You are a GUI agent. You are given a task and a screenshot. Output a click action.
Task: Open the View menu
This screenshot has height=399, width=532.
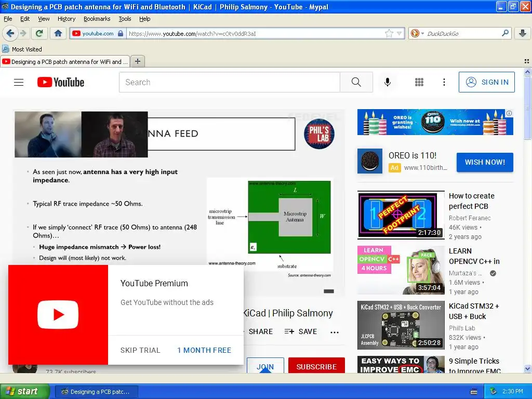(x=44, y=19)
